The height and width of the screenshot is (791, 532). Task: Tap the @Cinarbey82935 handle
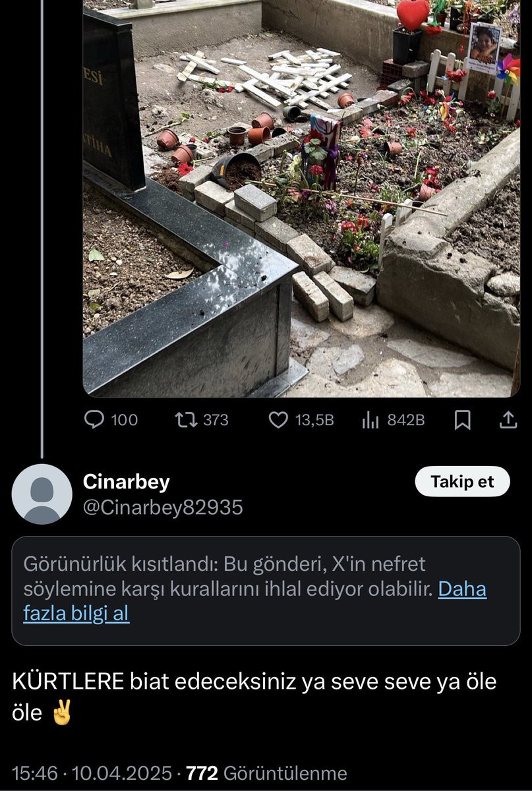coord(163,508)
